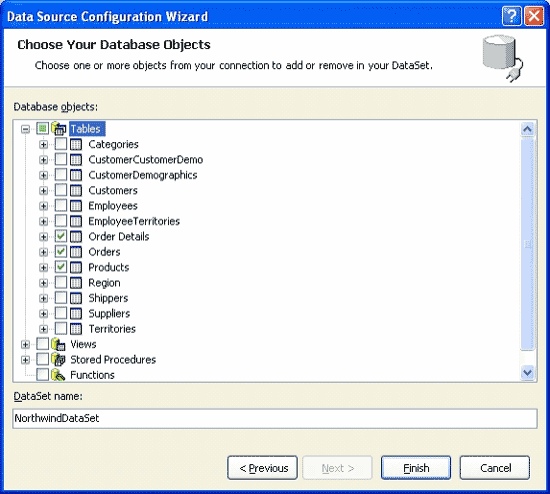Click the Territories table icon
The height and width of the screenshot is (494, 550).
(x=76, y=329)
